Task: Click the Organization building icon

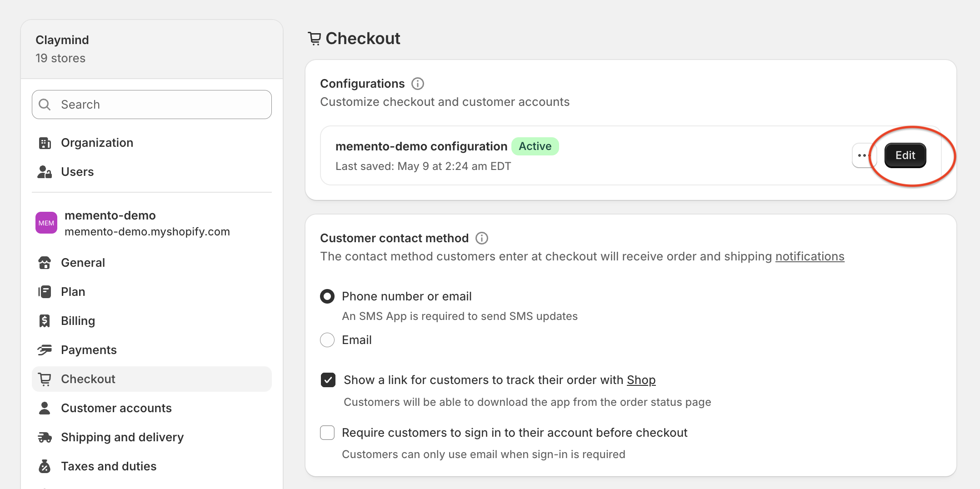Action: coord(45,143)
